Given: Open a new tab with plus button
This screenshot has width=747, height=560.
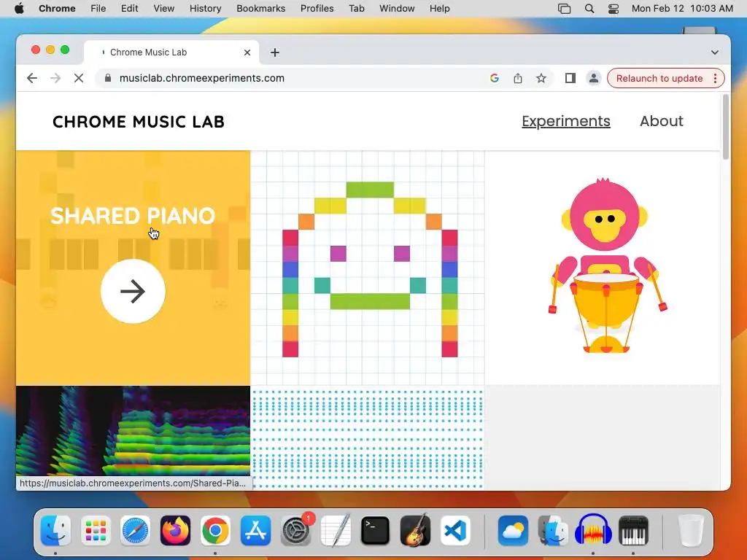Looking at the screenshot, I should (x=275, y=52).
